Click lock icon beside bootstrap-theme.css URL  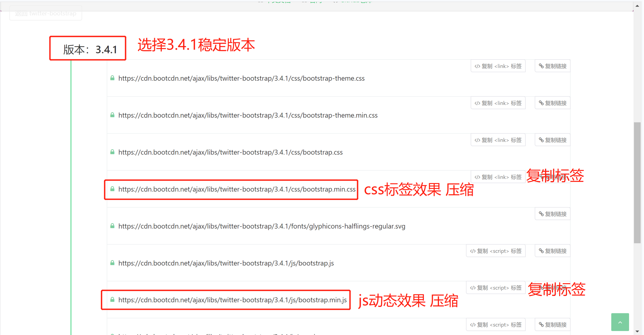tap(112, 78)
